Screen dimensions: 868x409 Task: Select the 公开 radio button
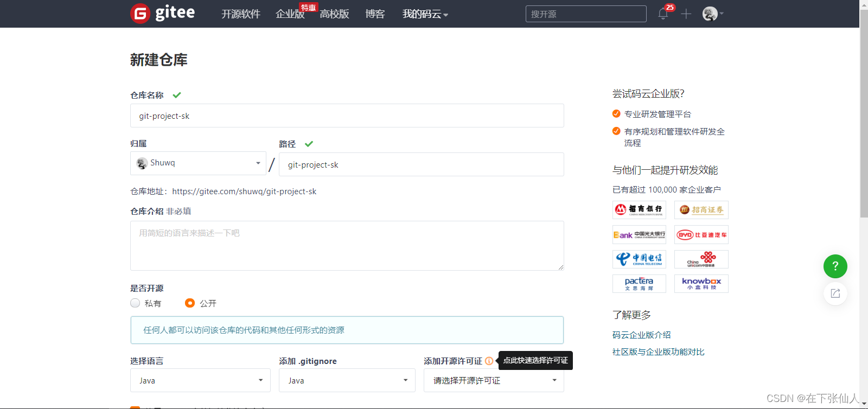pyautogui.click(x=190, y=303)
